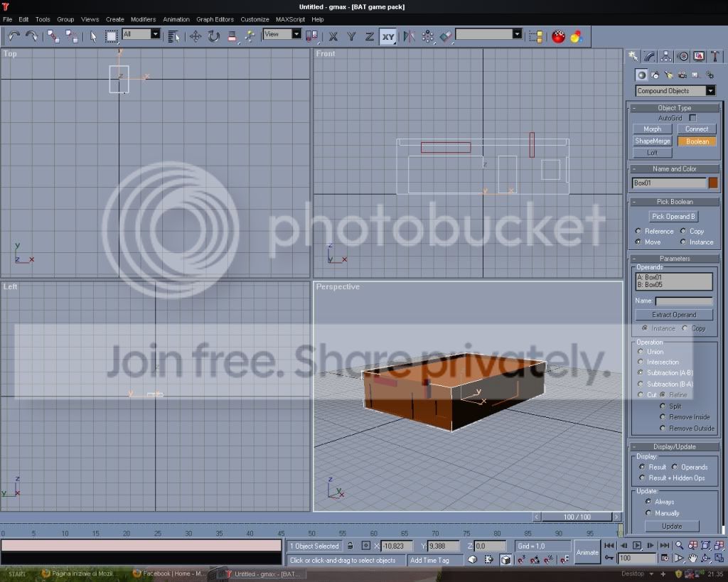The height and width of the screenshot is (582, 728).
Task: Open the View reference coordinate dropdown
Action: [296, 34]
